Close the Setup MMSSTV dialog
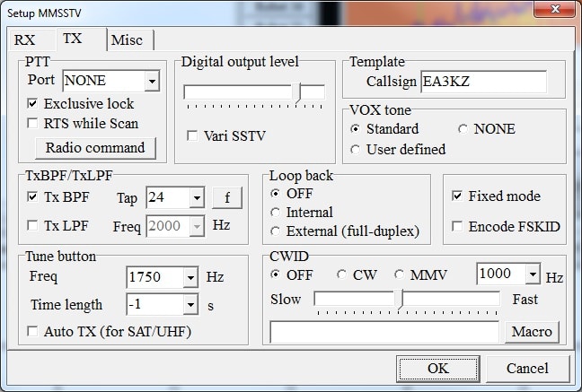The image size is (582, 392). [554, 8]
